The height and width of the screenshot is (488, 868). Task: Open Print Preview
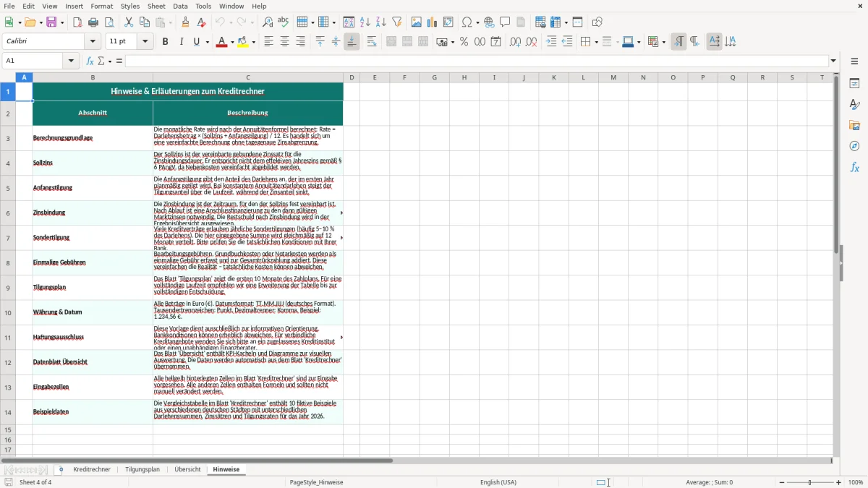109,22
